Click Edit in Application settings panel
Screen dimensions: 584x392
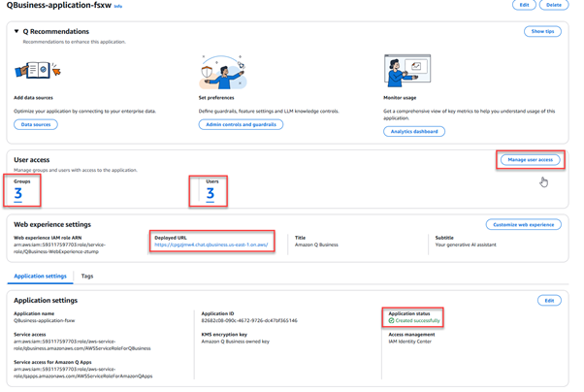point(549,301)
